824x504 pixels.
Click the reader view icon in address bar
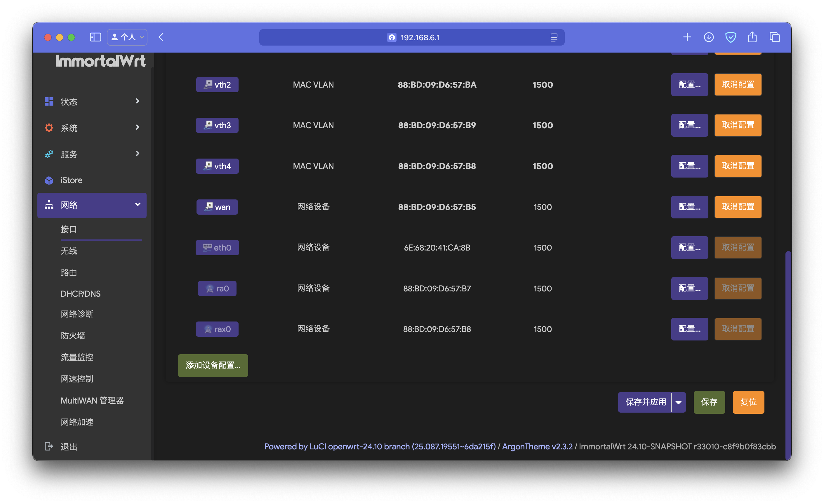pos(553,37)
